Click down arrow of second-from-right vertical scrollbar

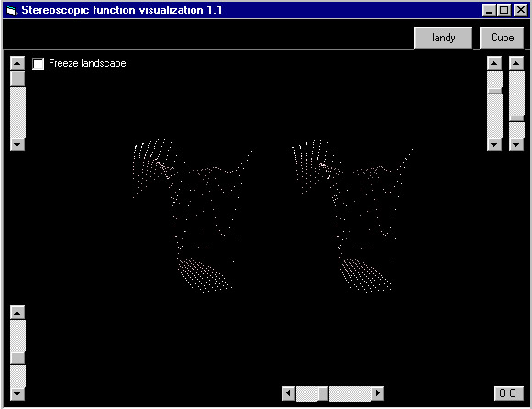tap(494, 145)
